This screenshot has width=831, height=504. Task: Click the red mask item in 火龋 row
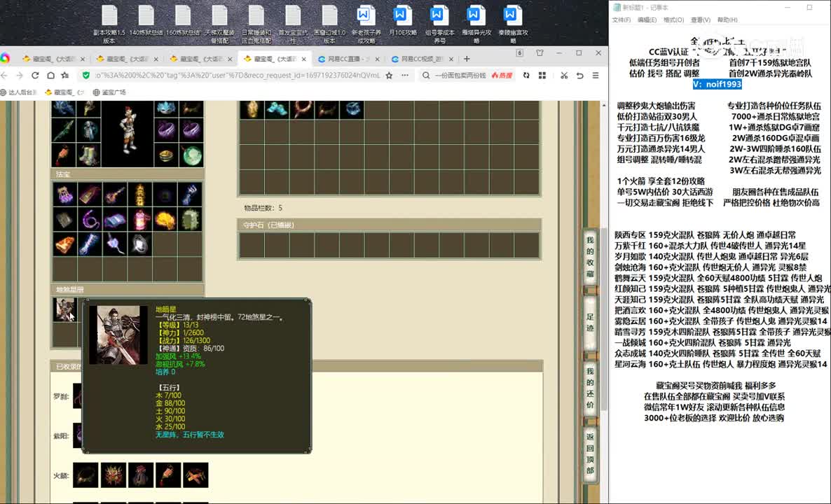(x=114, y=475)
